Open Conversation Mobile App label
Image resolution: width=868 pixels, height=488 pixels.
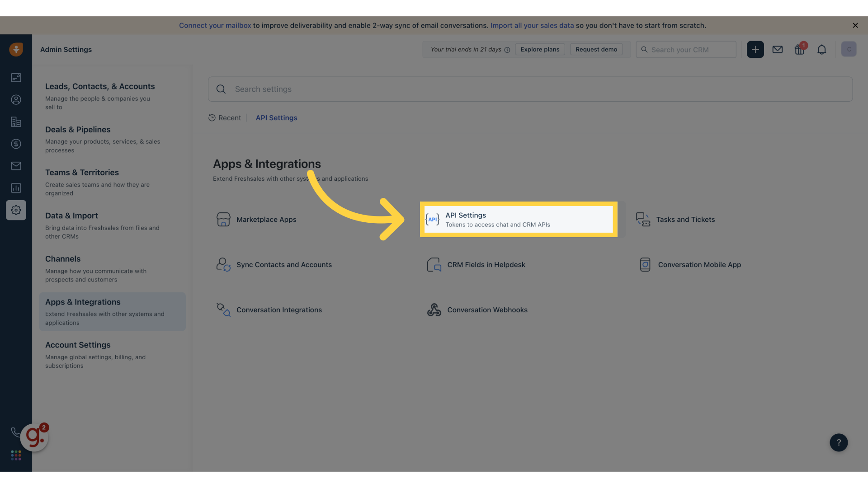699,265
